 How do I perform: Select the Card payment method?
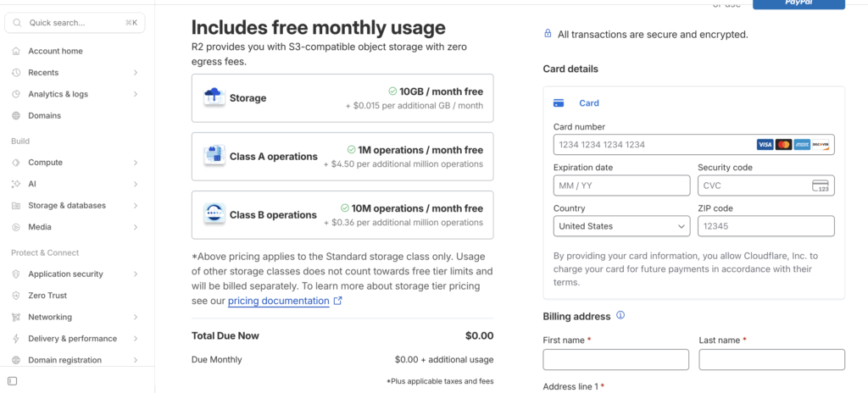pyautogui.click(x=588, y=103)
